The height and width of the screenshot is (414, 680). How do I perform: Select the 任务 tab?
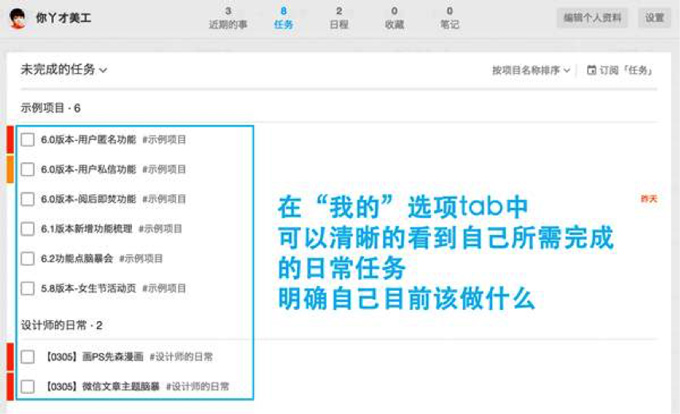[283, 17]
